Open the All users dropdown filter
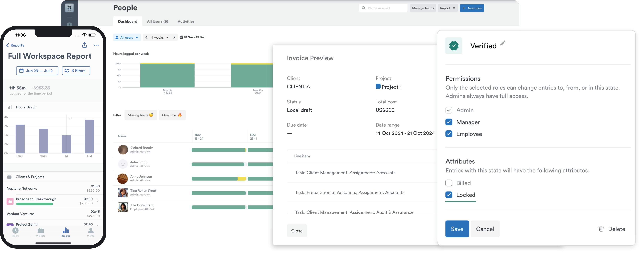The width and height of the screenshot is (644, 254). click(127, 37)
